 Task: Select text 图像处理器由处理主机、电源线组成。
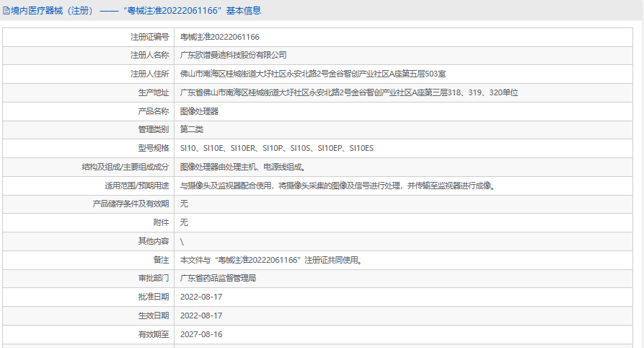[244, 167]
